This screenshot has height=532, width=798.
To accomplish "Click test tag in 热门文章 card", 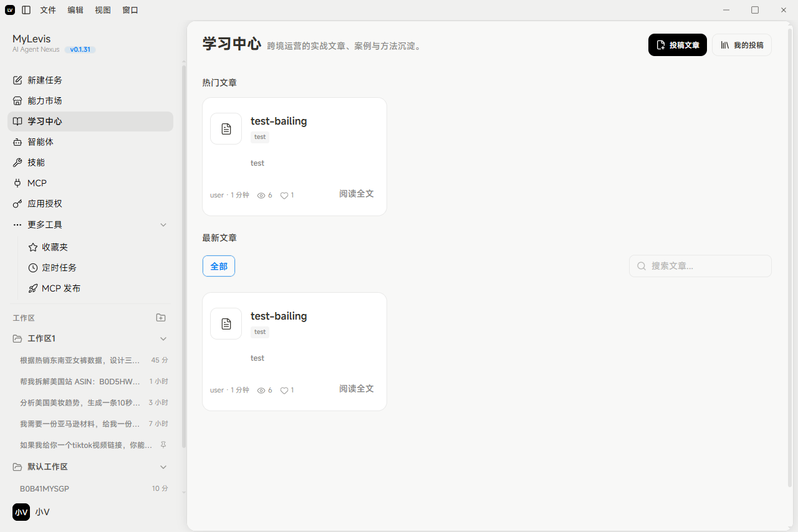I will 260,137.
